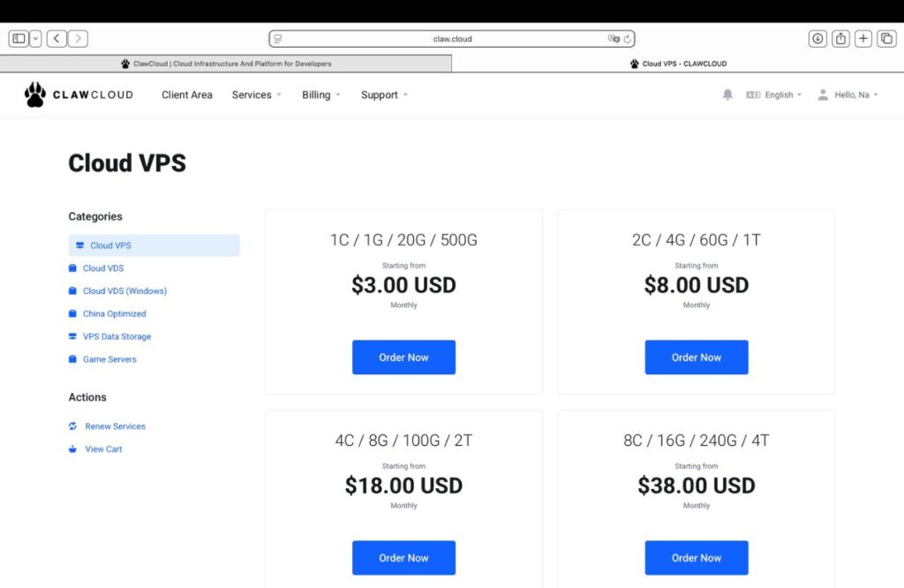Order the 8C / 16G $38.00 plan
904x588 pixels.
coord(697,558)
